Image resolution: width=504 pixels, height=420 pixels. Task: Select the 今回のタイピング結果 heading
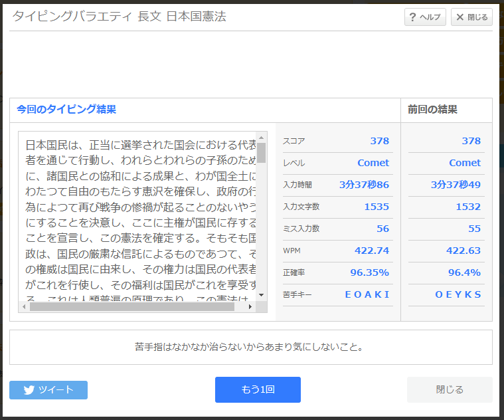[x=66, y=110]
